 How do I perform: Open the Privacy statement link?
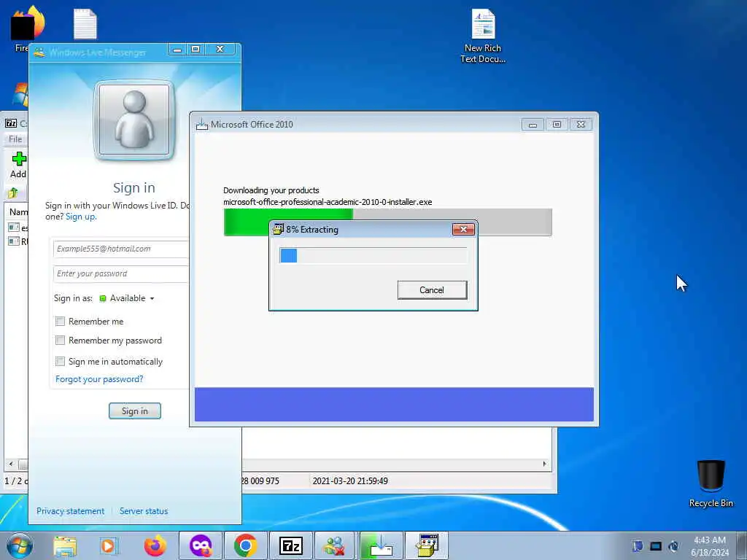[x=71, y=511]
